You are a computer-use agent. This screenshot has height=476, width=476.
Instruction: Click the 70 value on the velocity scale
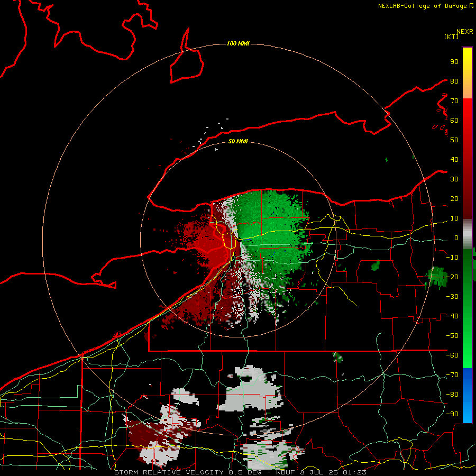click(454, 101)
